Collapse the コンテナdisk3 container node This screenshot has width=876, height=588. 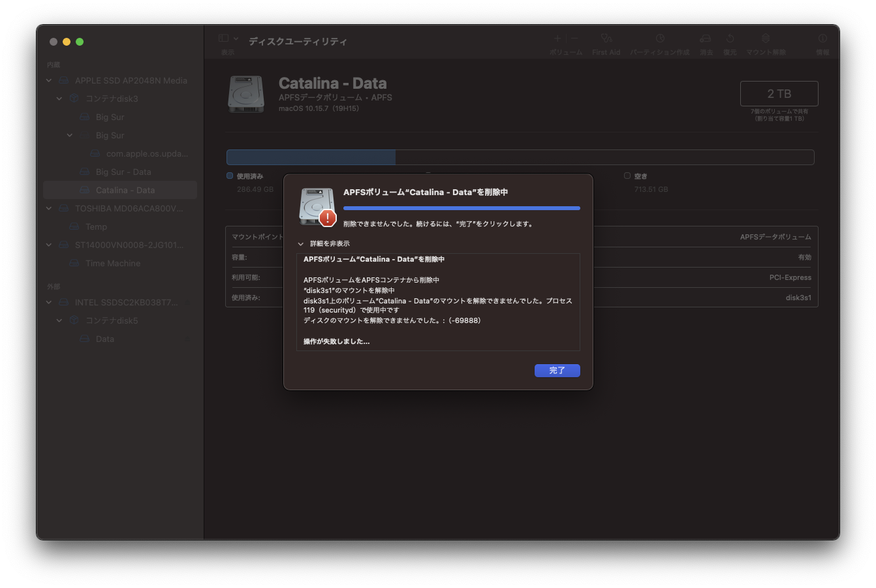tap(59, 99)
